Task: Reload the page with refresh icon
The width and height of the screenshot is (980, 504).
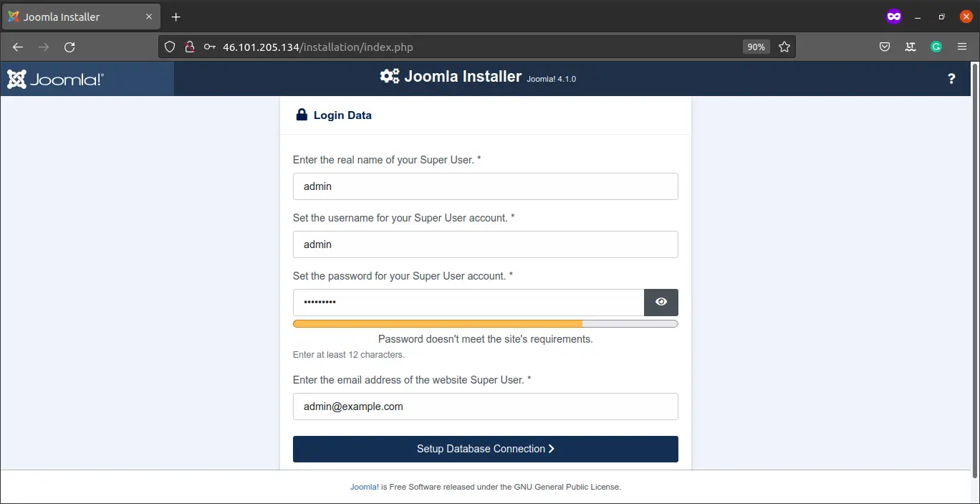Action: [69, 47]
